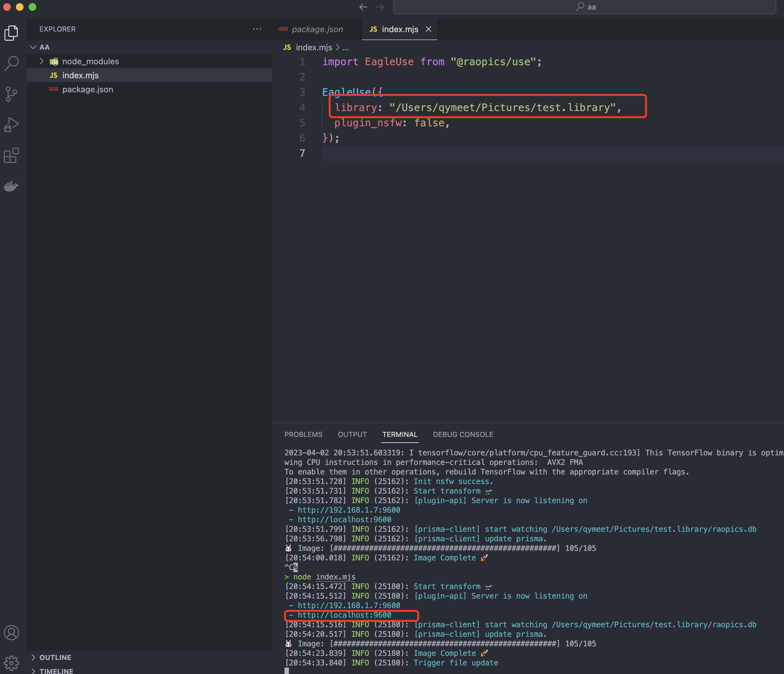Open the Manage settings gear icon
Image resolution: width=784 pixels, height=674 pixels.
[11, 663]
